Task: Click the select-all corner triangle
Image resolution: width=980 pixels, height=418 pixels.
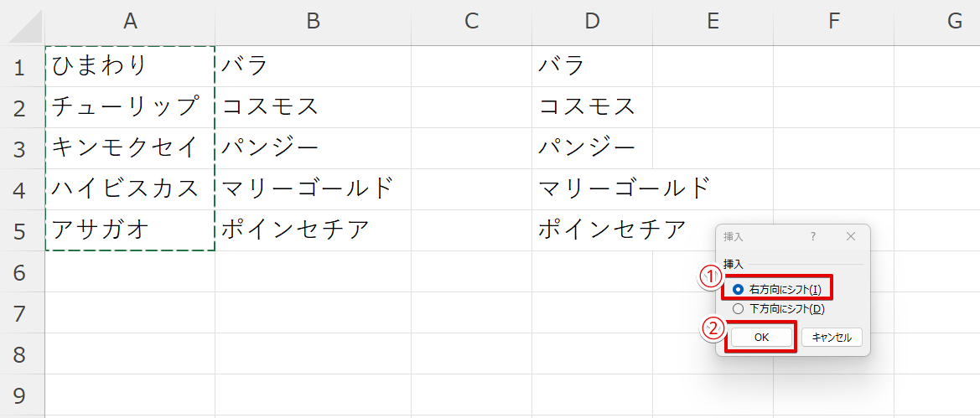Action: coord(23,24)
